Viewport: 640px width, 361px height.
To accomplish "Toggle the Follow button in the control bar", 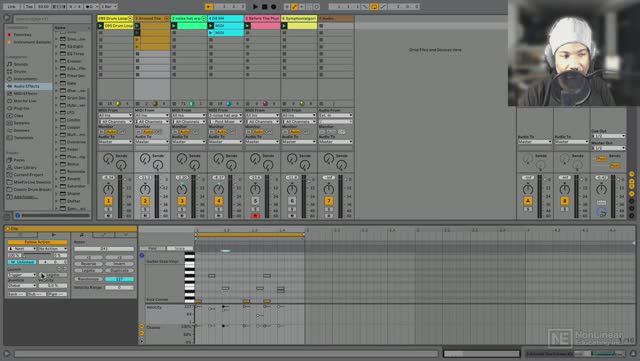I will pos(209,7).
